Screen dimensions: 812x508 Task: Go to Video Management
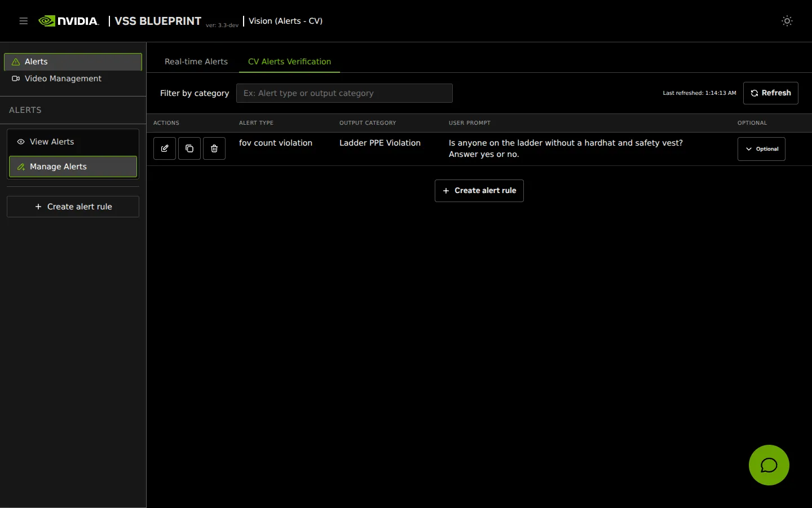point(73,78)
